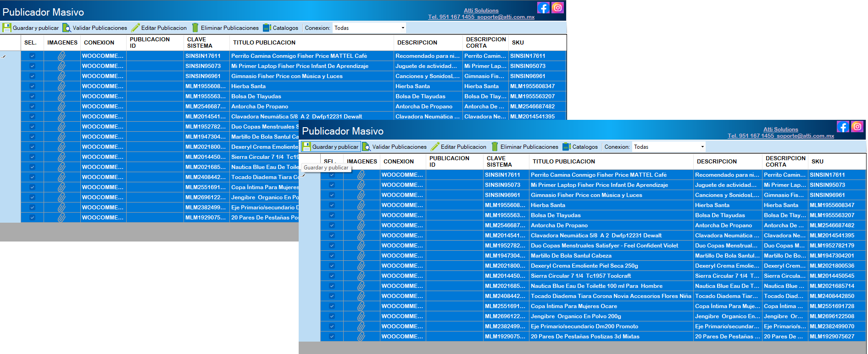
Task: Open the Conexion Todas dropdown in back window
Action: (403, 28)
